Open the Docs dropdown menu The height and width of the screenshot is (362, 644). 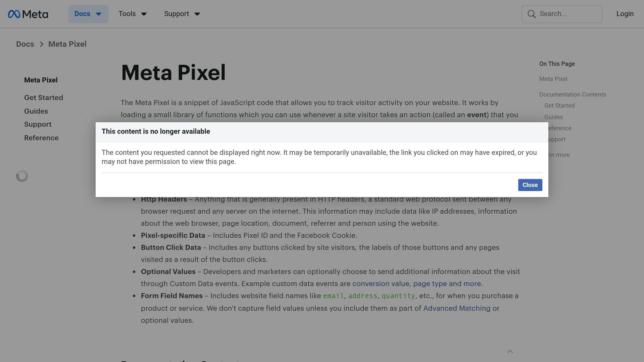pyautogui.click(x=88, y=14)
